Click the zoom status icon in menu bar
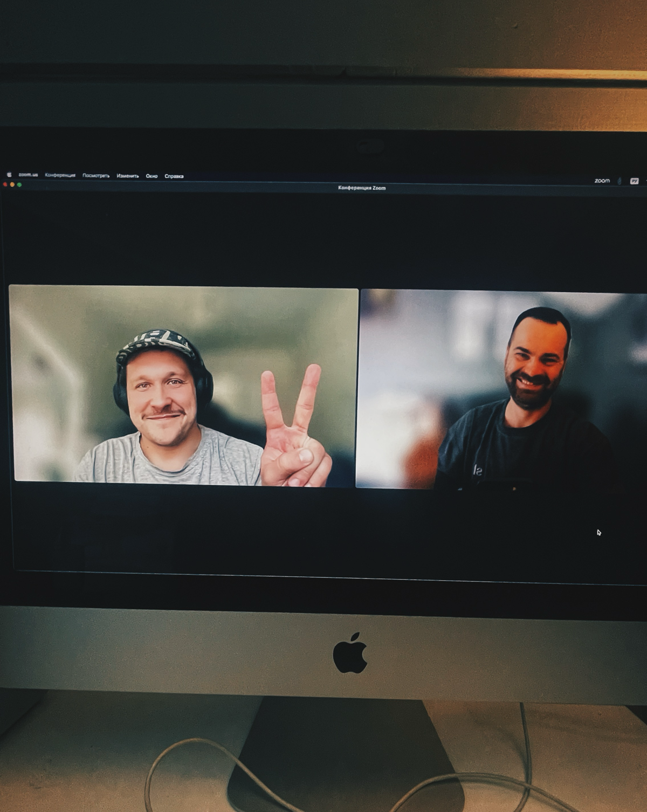Viewport: 647px width, 812px height. (602, 181)
